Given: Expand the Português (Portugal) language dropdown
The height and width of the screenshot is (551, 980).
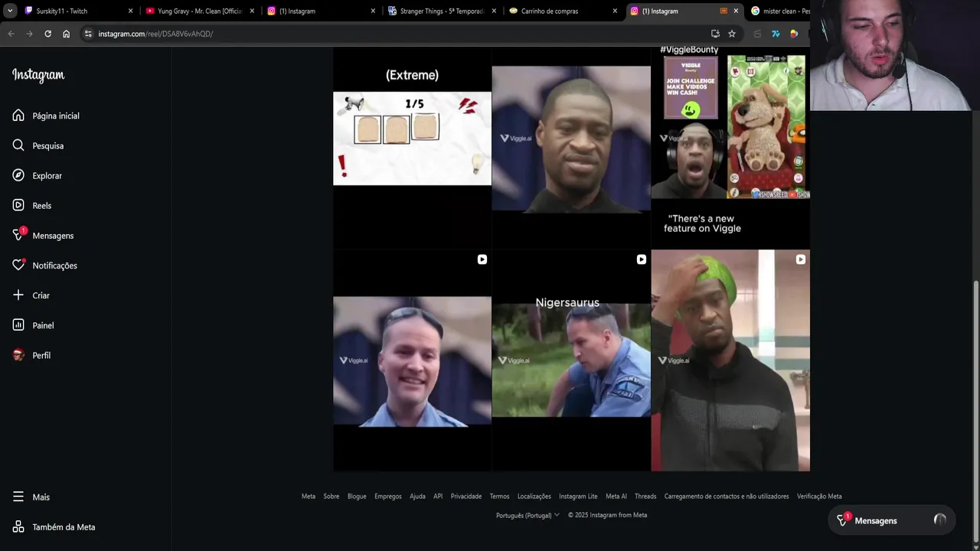Looking at the screenshot, I should (x=528, y=515).
